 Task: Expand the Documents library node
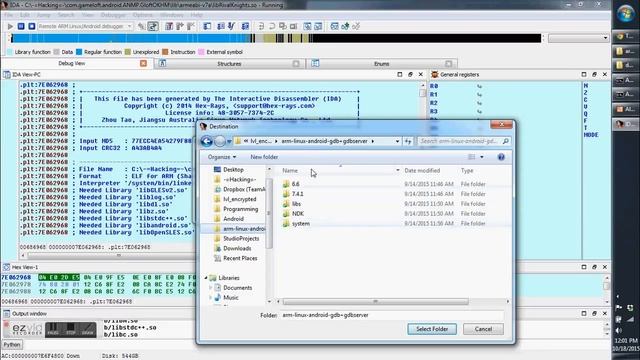tap(211, 288)
